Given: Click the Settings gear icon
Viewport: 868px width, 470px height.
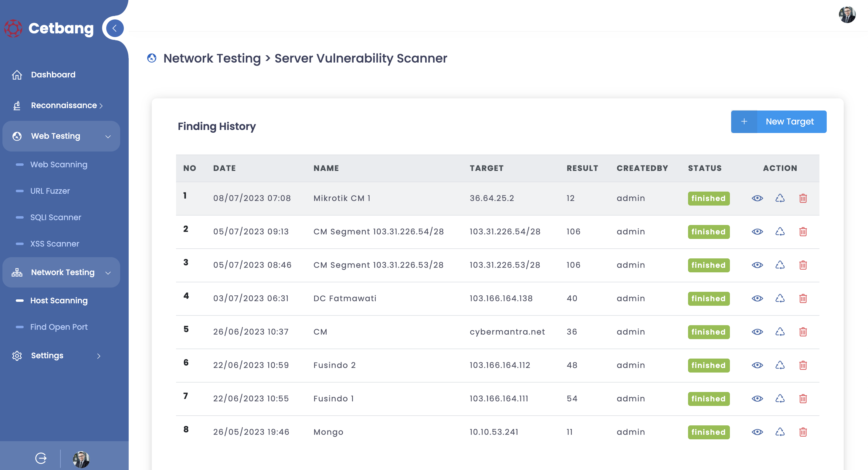Looking at the screenshot, I should coord(17,355).
